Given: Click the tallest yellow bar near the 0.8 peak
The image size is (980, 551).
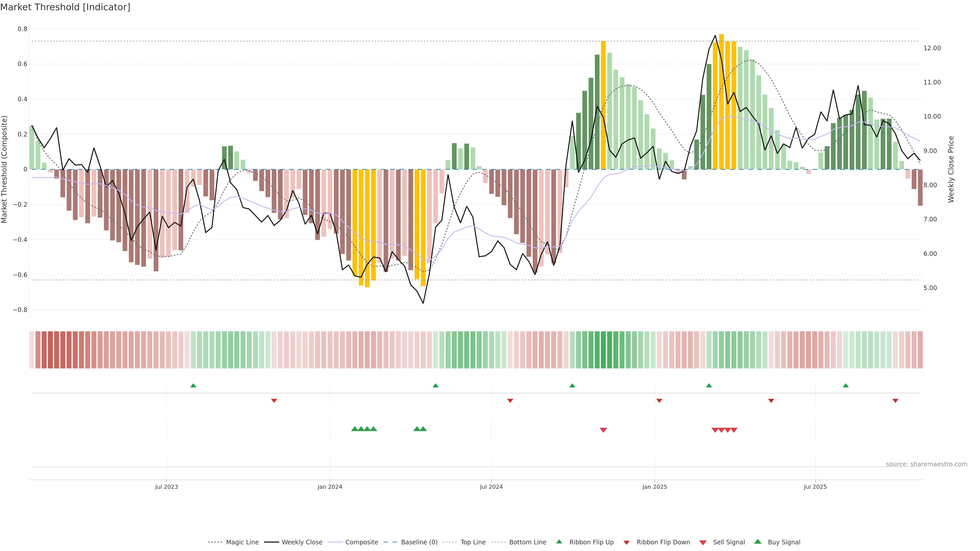Looking at the screenshot, I should click(721, 102).
